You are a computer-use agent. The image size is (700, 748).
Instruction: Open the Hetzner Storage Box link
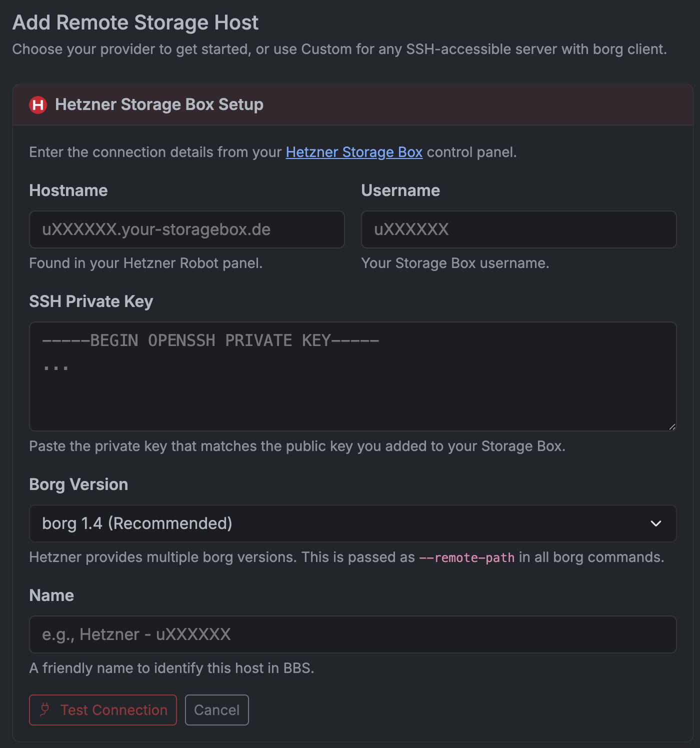(353, 152)
